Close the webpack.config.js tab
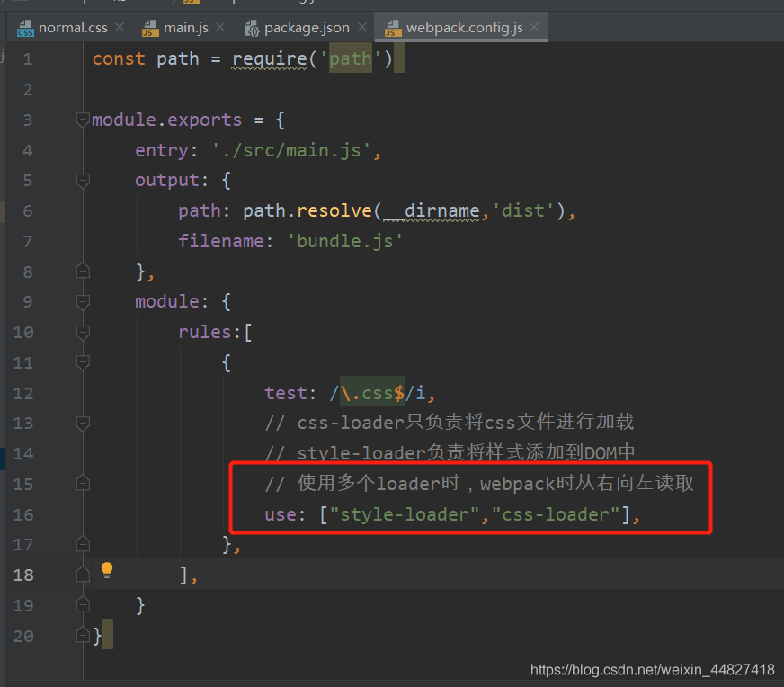 (534, 27)
